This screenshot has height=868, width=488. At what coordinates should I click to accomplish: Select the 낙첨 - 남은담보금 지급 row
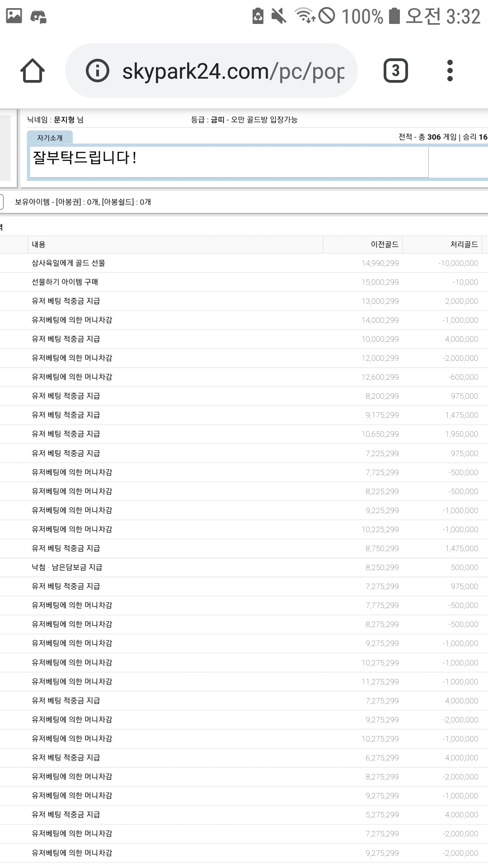(67, 567)
